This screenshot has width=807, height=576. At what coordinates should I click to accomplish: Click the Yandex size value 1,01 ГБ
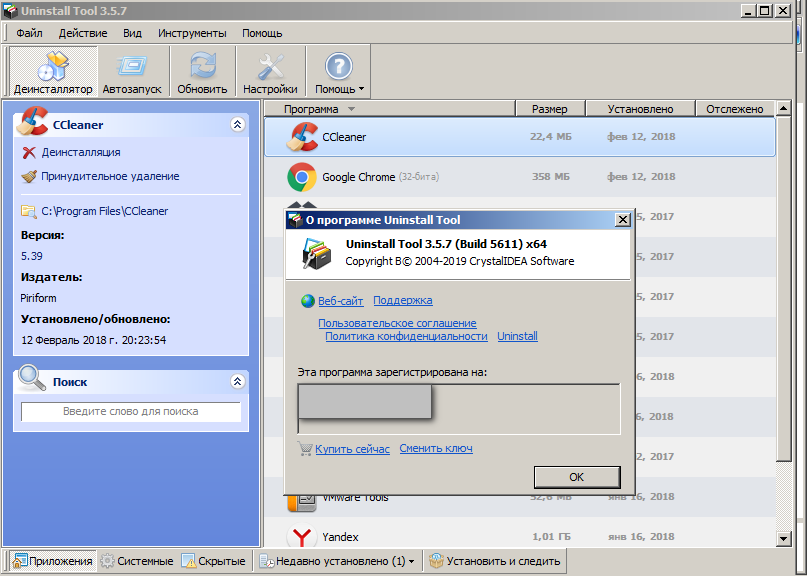point(551,537)
